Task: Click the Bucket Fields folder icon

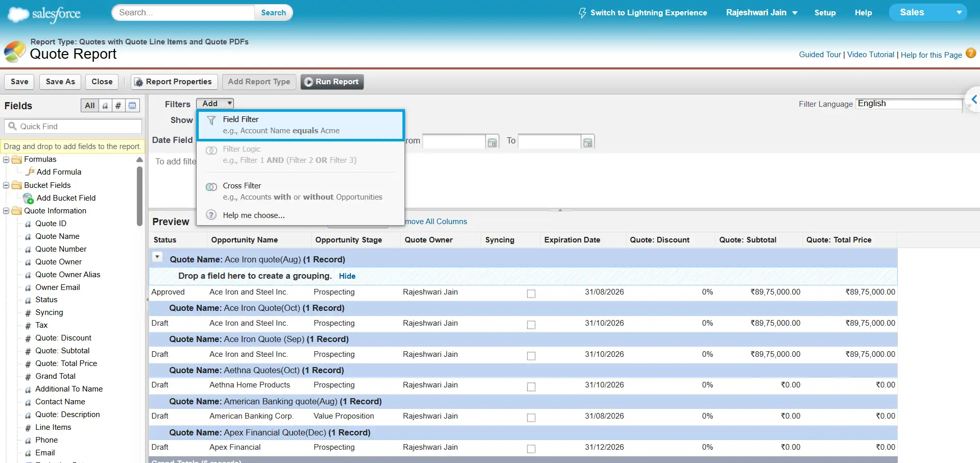Action: pos(17,185)
